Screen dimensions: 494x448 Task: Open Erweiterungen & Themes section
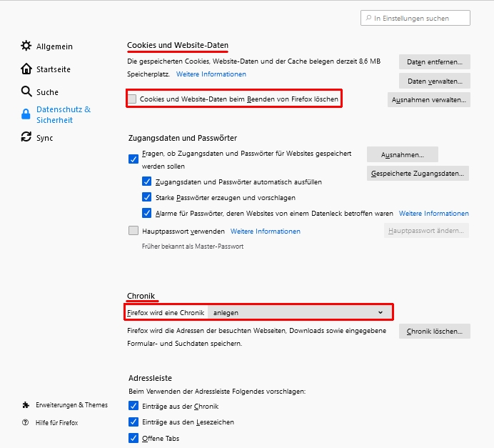point(71,405)
